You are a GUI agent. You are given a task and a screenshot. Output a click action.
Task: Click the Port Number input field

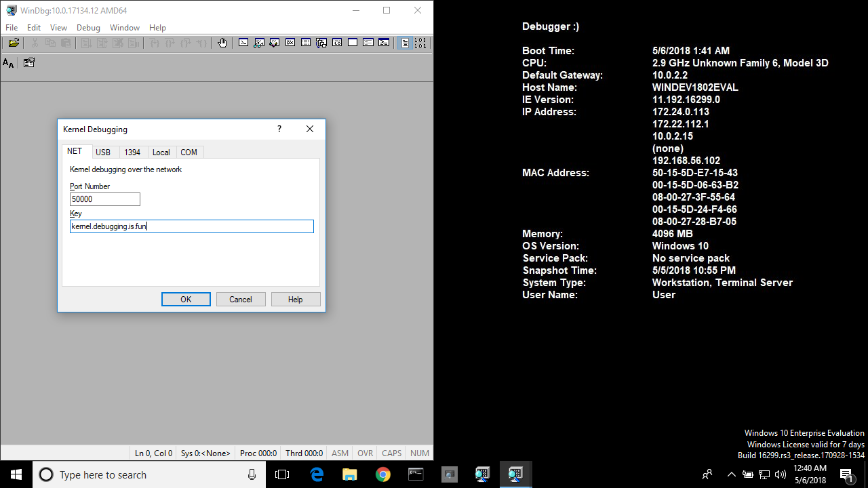tap(105, 199)
